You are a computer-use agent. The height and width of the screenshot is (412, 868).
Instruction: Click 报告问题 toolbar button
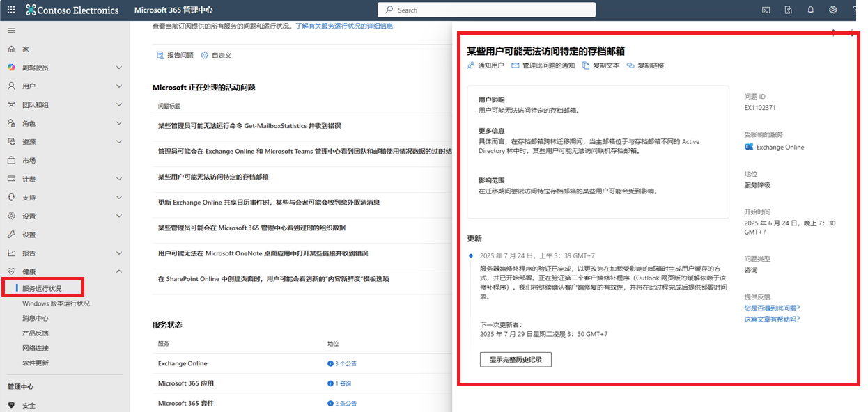click(174, 55)
